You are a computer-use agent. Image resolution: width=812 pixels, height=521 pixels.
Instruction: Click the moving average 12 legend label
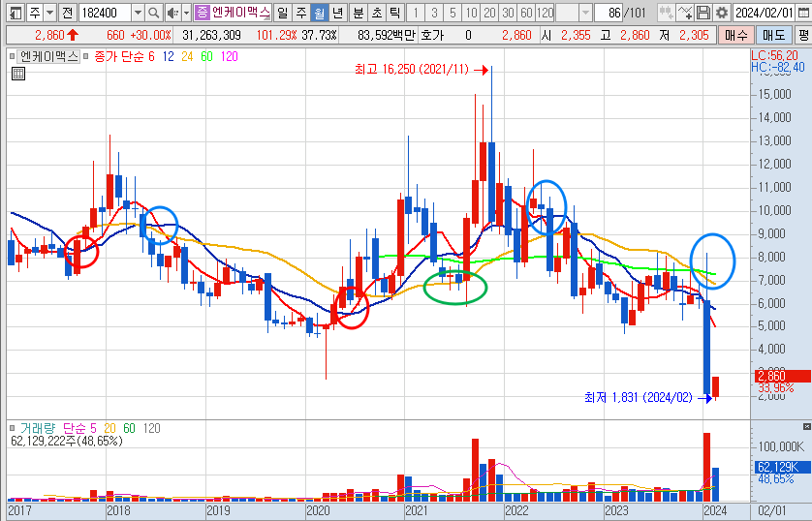[169, 56]
